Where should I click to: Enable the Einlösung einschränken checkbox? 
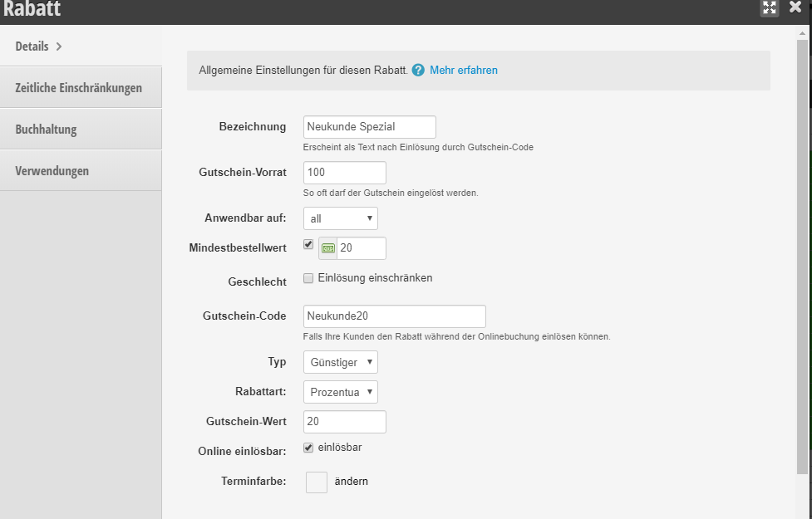coord(308,278)
